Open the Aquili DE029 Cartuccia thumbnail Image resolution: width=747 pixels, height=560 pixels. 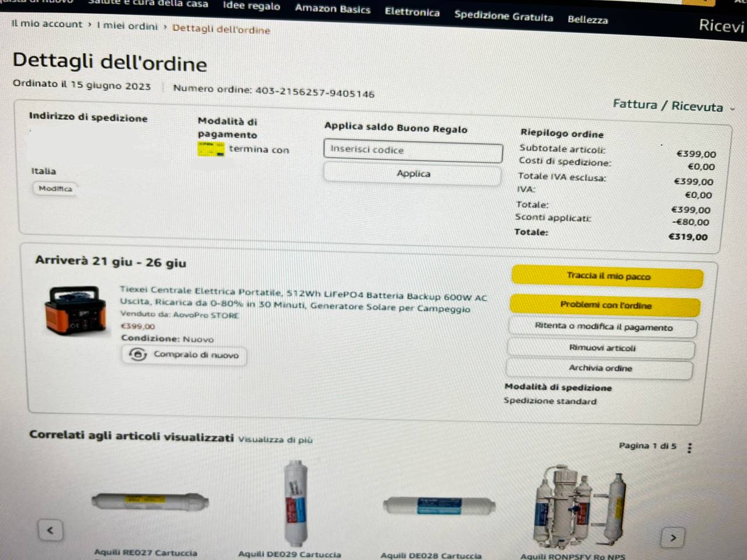click(x=295, y=503)
